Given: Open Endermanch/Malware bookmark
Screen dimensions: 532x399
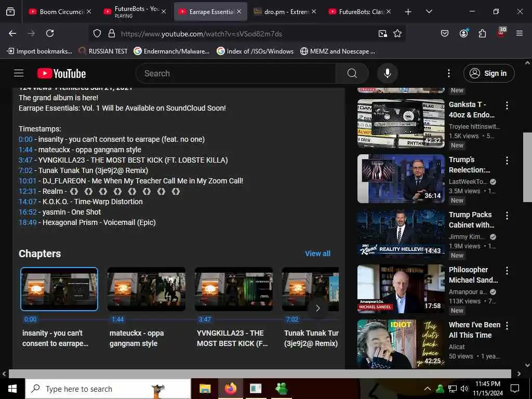Looking at the screenshot, I should tap(171, 51).
